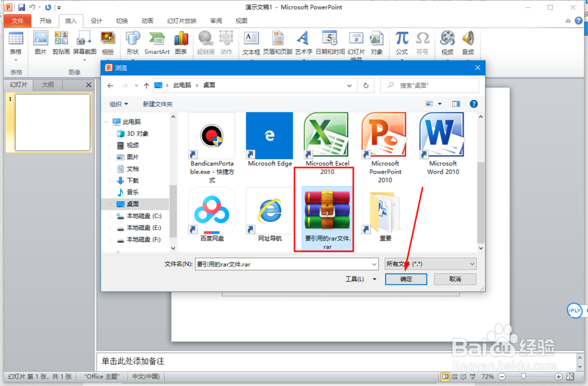Select the 网址导航 shortcut
The height and width of the screenshot is (386, 588).
click(x=270, y=215)
